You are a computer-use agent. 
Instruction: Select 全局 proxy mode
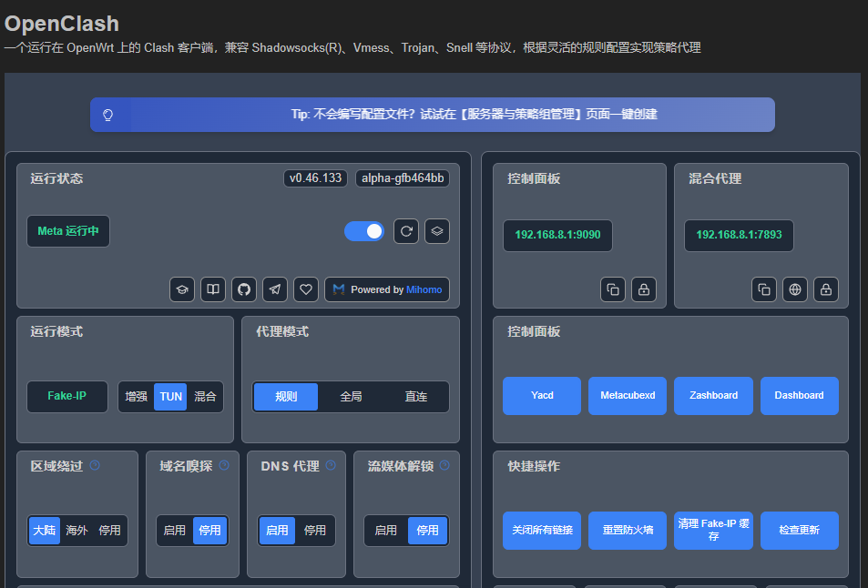click(x=351, y=397)
